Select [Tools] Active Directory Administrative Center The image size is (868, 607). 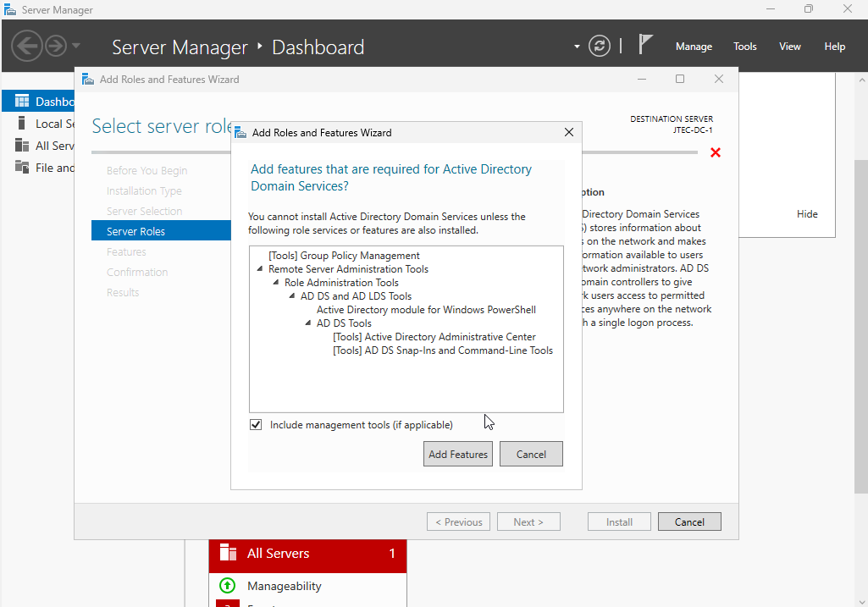coord(434,337)
